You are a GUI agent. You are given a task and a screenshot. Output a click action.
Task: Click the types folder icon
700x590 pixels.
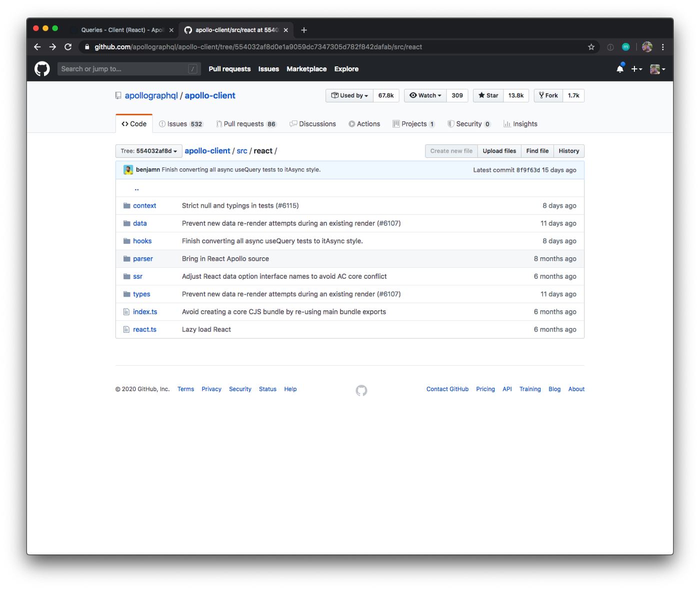[126, 294]
